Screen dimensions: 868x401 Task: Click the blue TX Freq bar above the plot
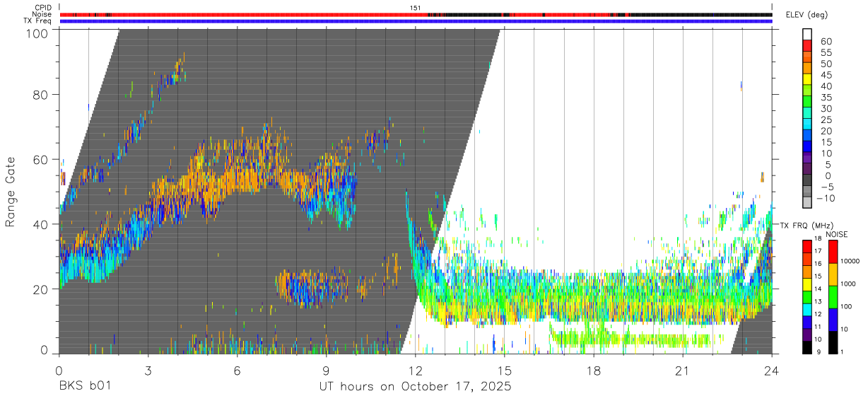click(x=415, y=21)
